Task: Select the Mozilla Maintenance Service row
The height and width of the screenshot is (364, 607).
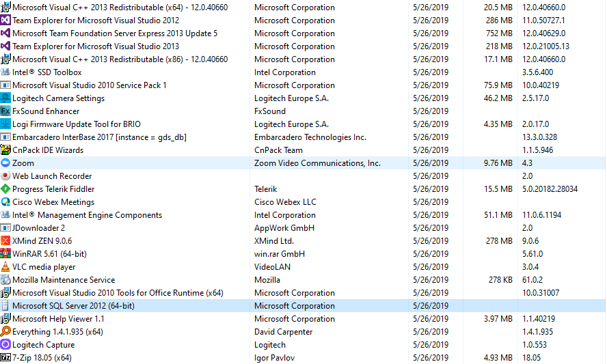Action: [x=64, y=280]
